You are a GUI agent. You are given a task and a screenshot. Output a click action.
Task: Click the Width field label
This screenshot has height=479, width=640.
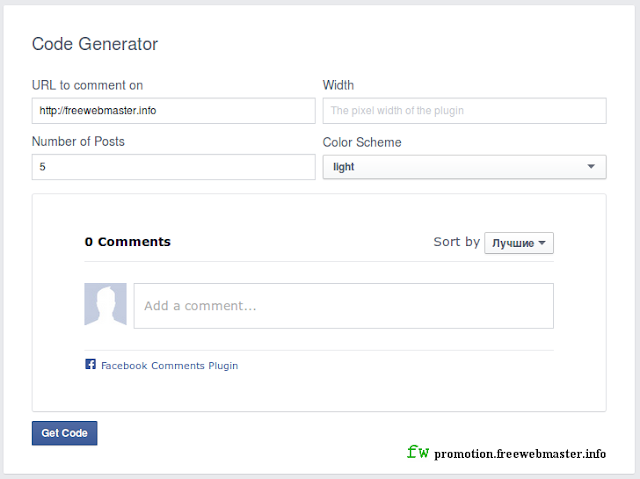(338, 86)
